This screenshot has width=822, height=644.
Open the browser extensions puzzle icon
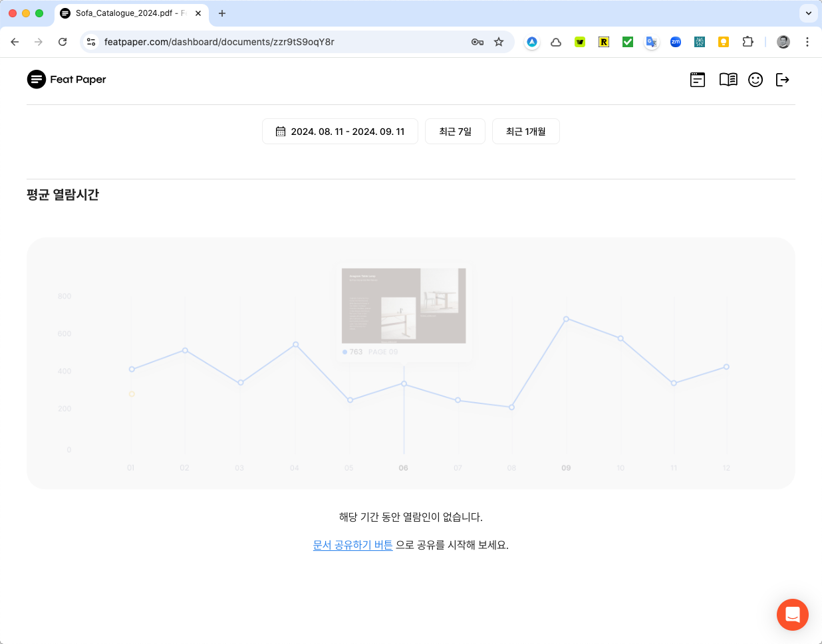(748, 42)
